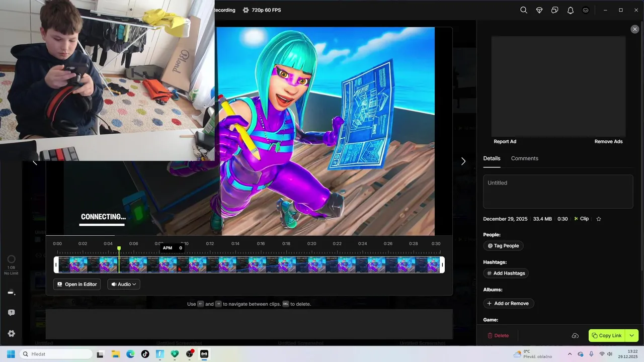
Task: Open the profile avatar menu
Action: coord(586,10)
